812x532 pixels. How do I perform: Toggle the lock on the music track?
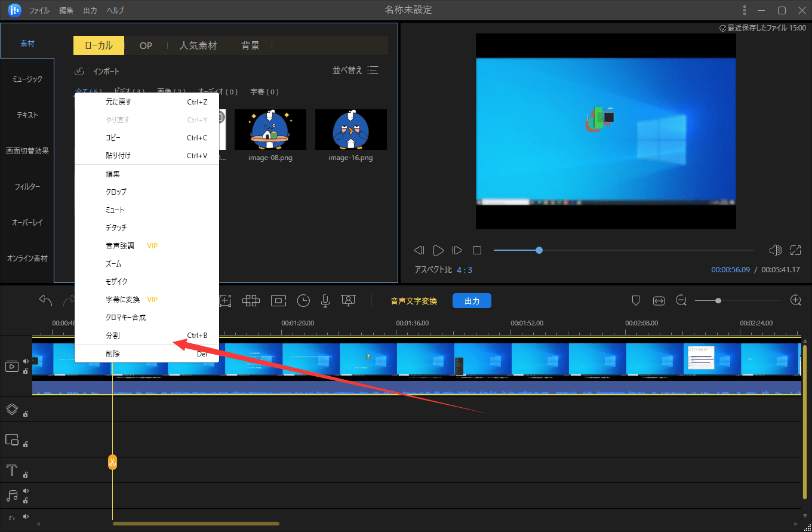click(x=26, y=500)
